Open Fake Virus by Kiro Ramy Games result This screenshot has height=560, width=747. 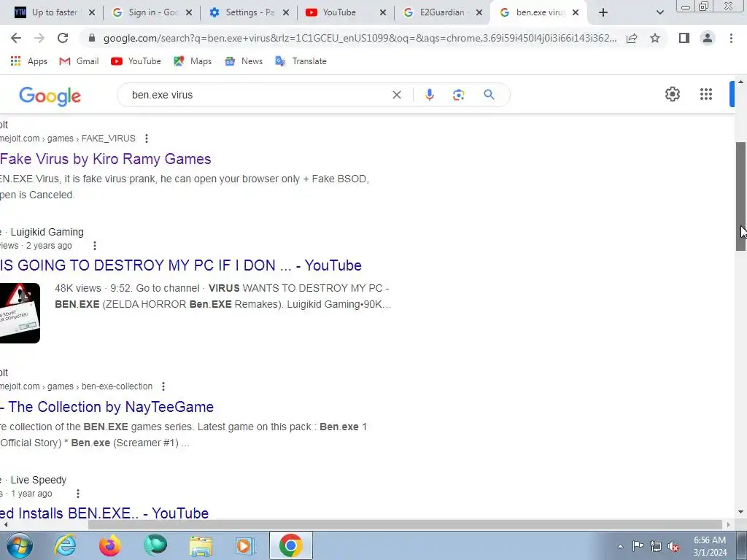pos(105,159)
